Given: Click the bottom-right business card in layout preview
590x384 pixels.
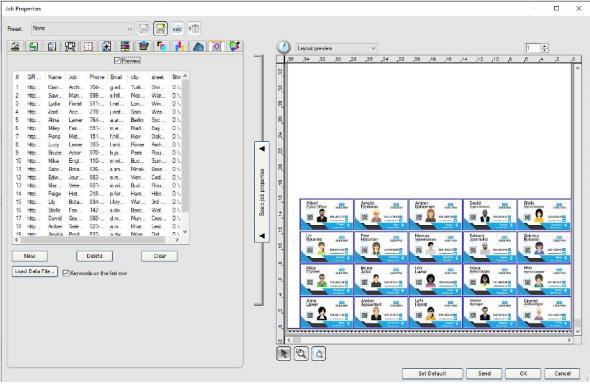Looking at the screenshot, I should coord(544,312).
